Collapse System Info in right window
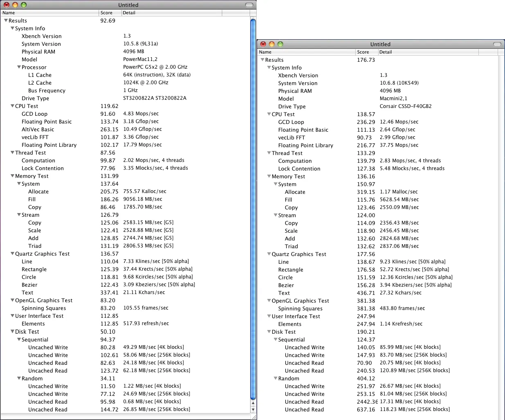The width and height of the screenshot is (505, 420). 269,67
